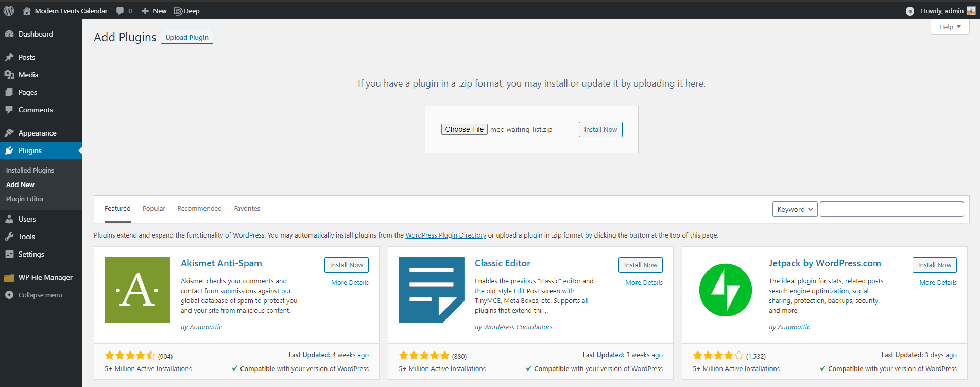
Task: Click the Classic Editor plugin logo
Action: [x=432, y=290]
